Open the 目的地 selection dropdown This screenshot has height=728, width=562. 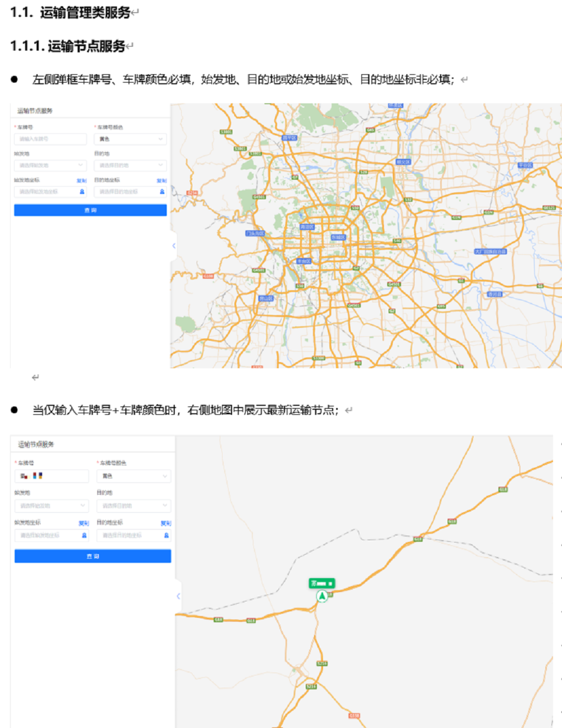coord(129,165)
